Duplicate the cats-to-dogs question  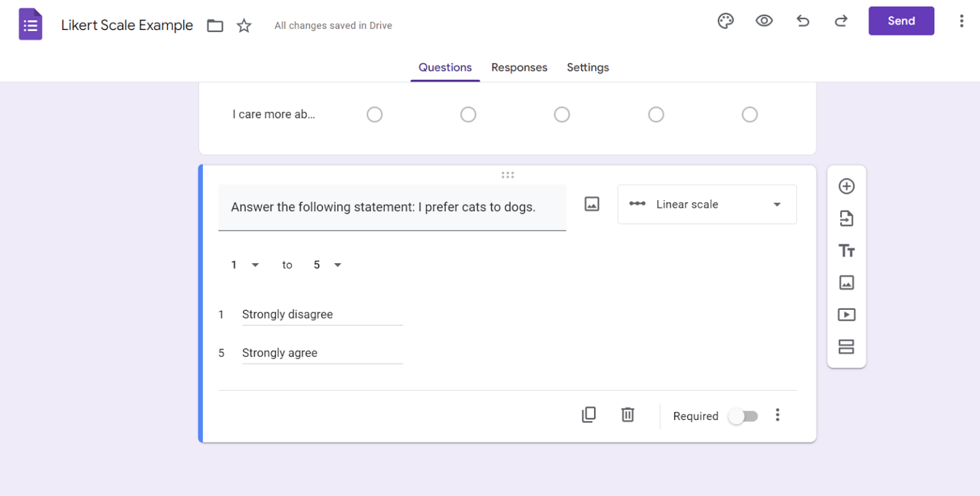[x=588, y=414]
